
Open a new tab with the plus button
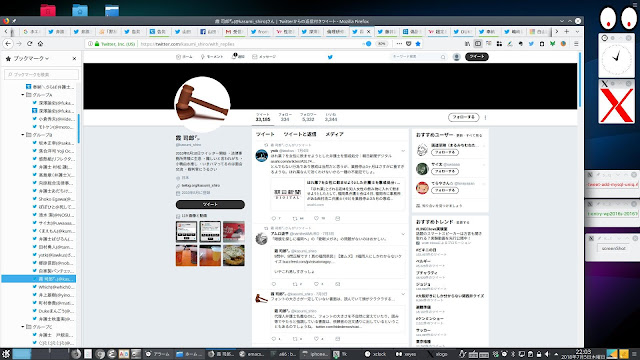tap(567, 31)
